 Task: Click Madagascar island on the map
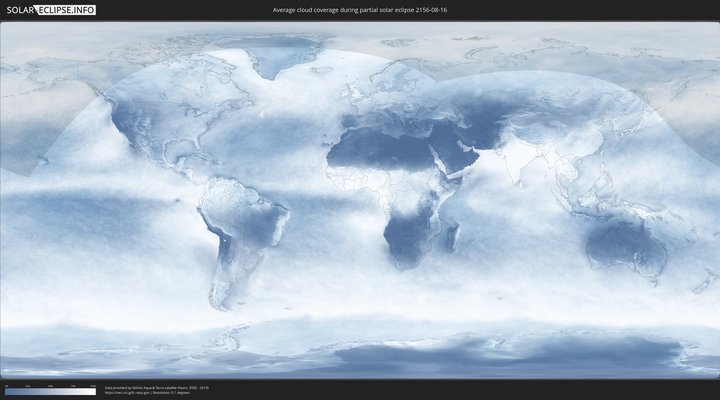click(x=453, y=236)
